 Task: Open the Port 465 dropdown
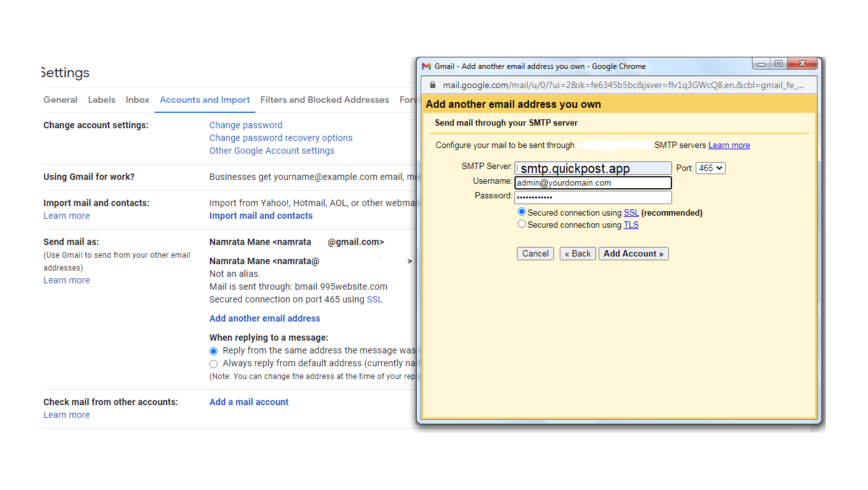(710, 168)
